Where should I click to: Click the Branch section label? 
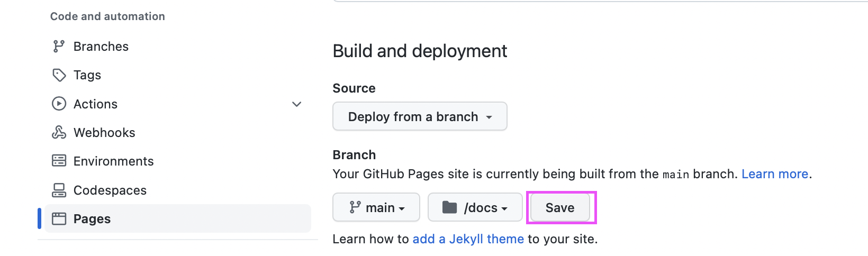coord(354,155)
